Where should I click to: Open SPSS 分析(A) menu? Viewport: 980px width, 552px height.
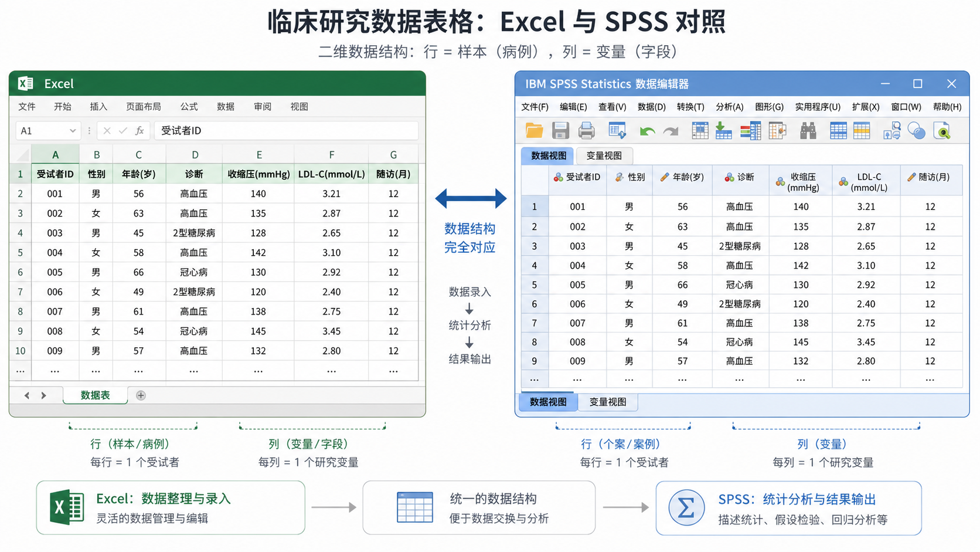pos(730,107)
